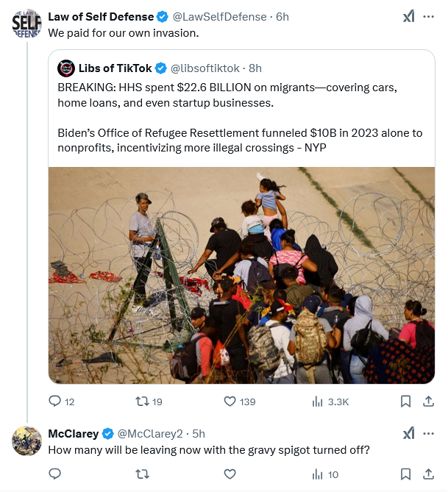This screenshot has height=492, width=448.
Task: Reply to McClarey's comment
Action: (55, 474)
